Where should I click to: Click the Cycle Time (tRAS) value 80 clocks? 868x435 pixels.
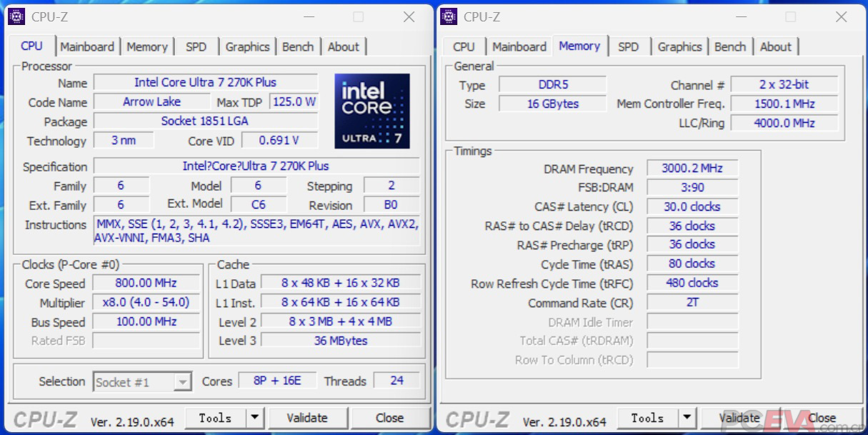tap(692, 264)
